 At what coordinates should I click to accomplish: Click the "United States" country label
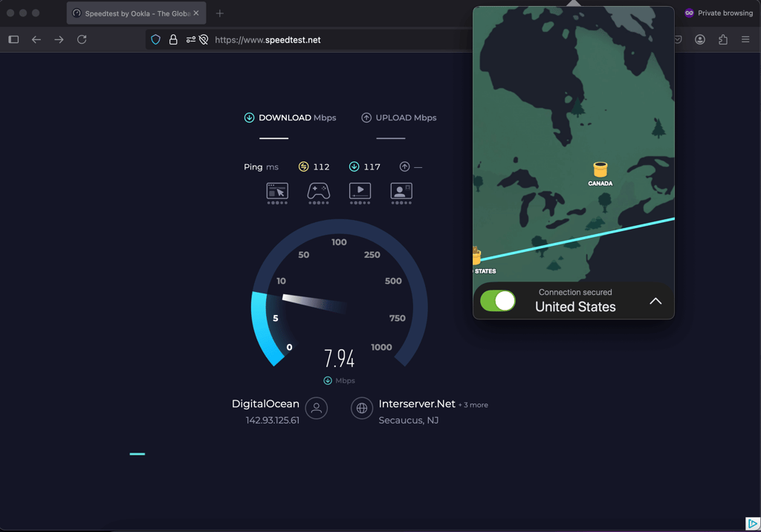[x=575, y=307]
